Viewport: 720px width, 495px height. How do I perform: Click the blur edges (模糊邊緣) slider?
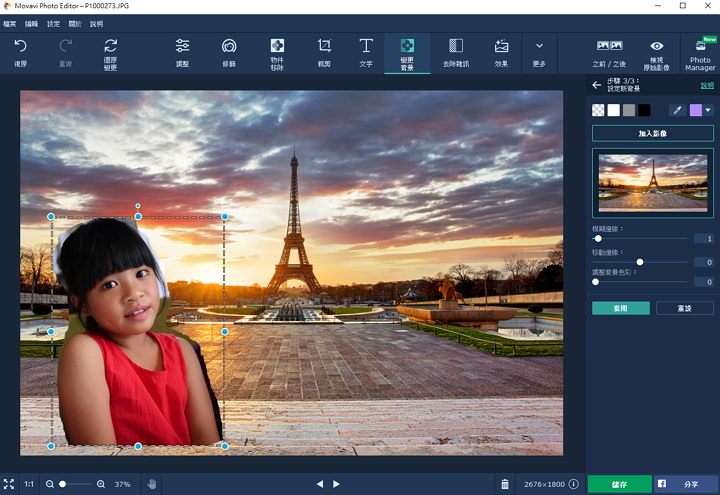pos(640,238)
